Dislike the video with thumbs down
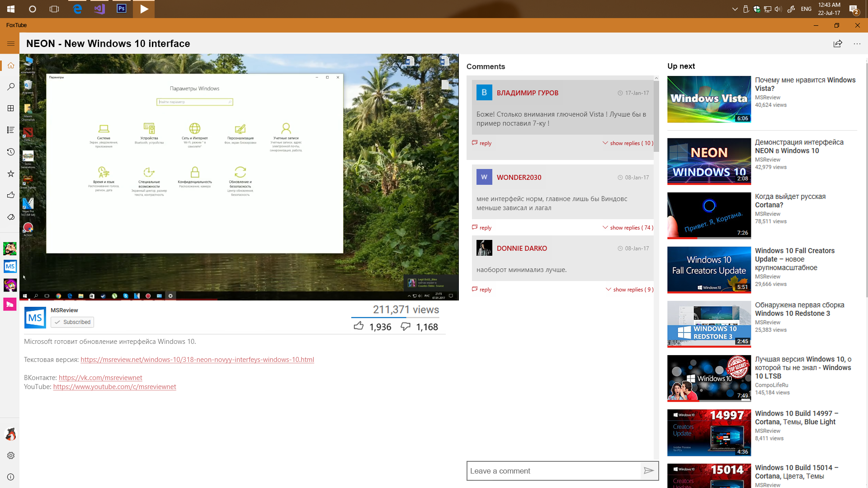This screenshot has width=868, height=488. [406, 326]
